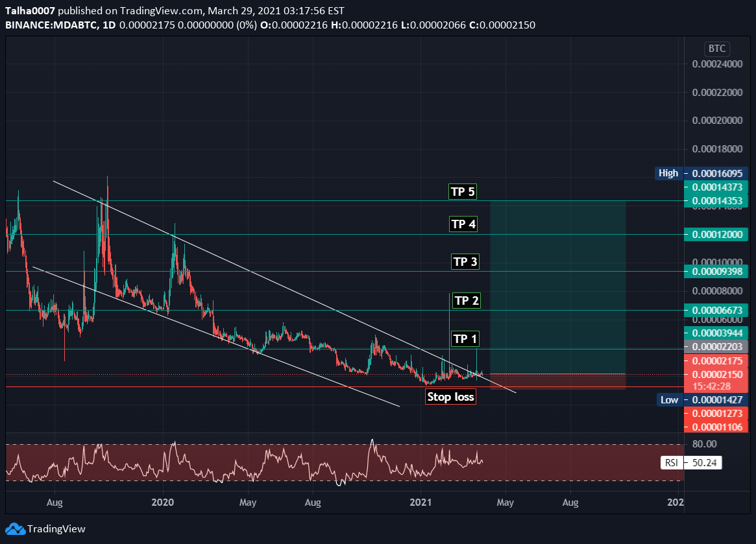Click the 0.00024000 price axis value
This screenshot has height=544, width=756.
(x=718, y=64)
